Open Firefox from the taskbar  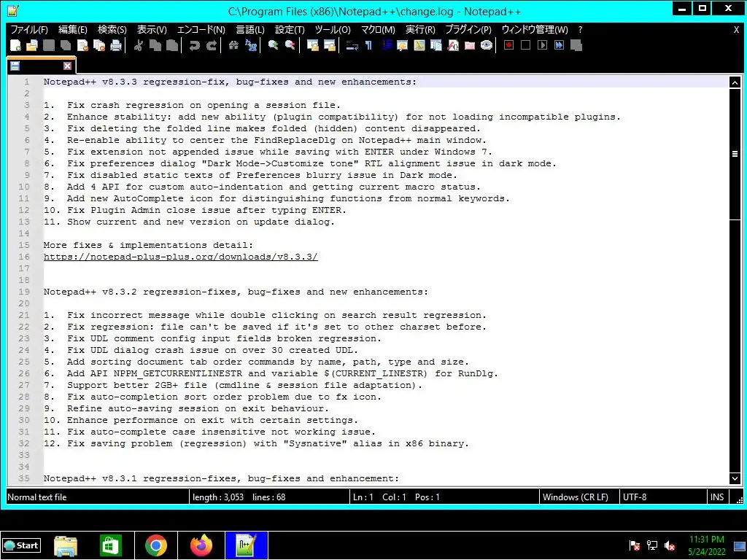click(x=201, y=545)
